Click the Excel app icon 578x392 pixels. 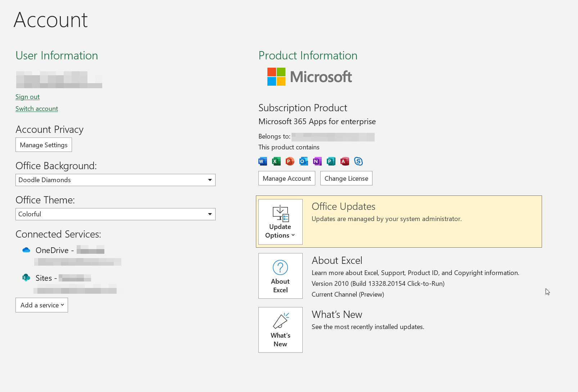point(276,161)
